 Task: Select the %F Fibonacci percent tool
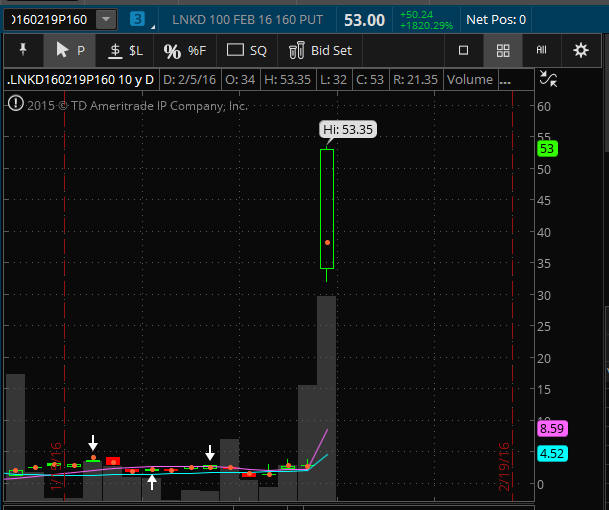pos(184,50)
